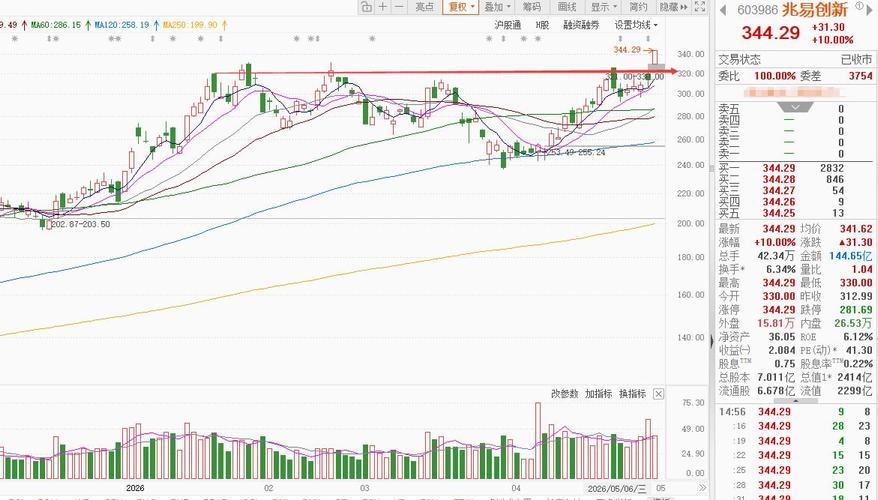Click double-arrow at timeline end
This screenshot has height=500, width=878.
(x=703, y=488)
